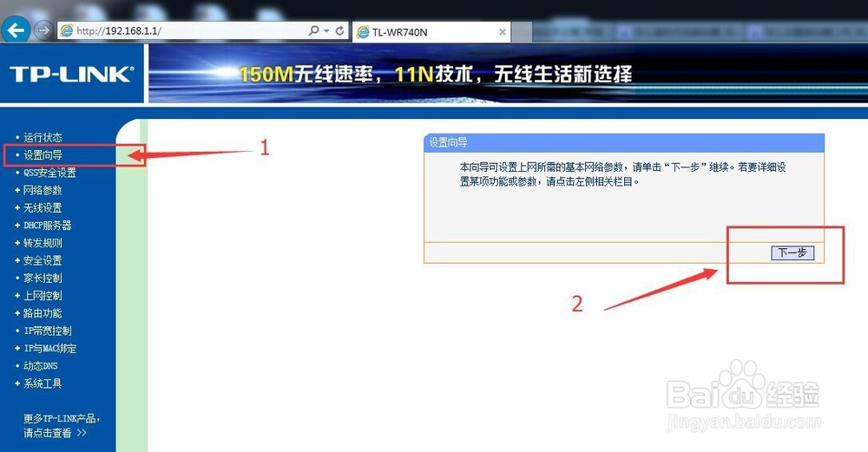Close the TL-WR740N tab
The height and width of the screenshot is (452, 868).
tap(502, 32)
